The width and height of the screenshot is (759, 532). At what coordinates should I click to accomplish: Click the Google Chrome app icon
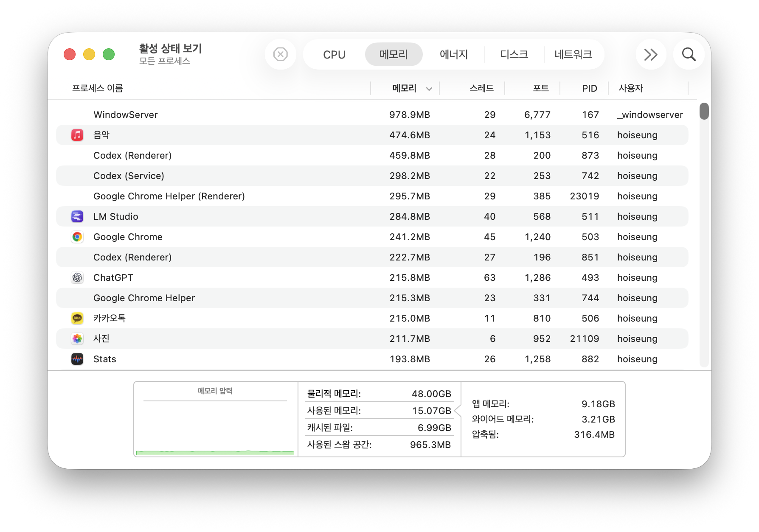coord(77,237)
